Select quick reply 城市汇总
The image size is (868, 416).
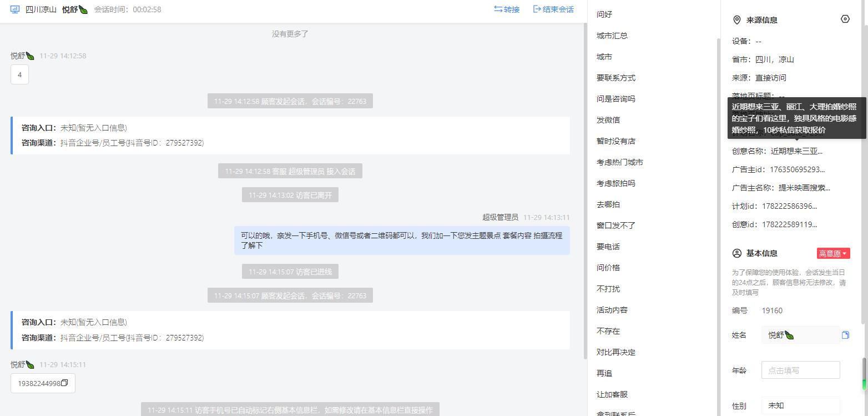(x=612, y=36)
